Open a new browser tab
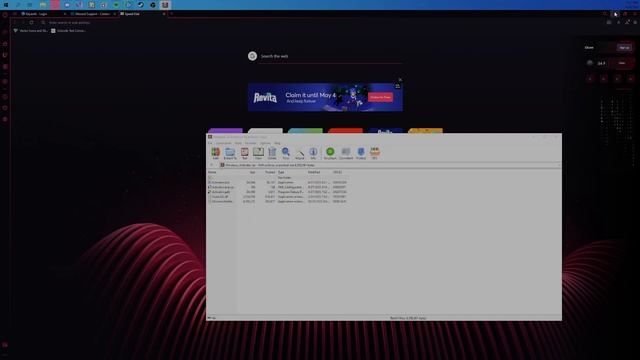Screen dimensions: 640x360 click(x=171, y=14)
